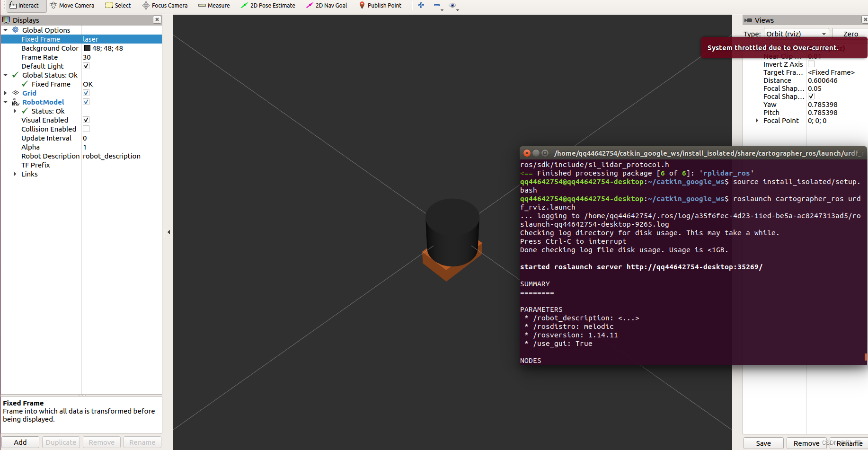Edit the Frame Rate value 30

point(122,57)
